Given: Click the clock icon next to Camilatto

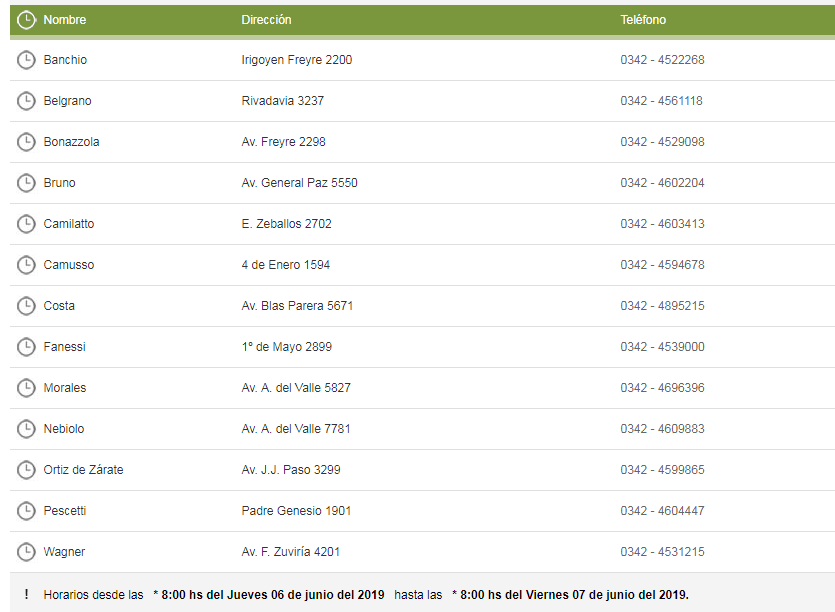Looking at the screenshot, I should [26, 224].
